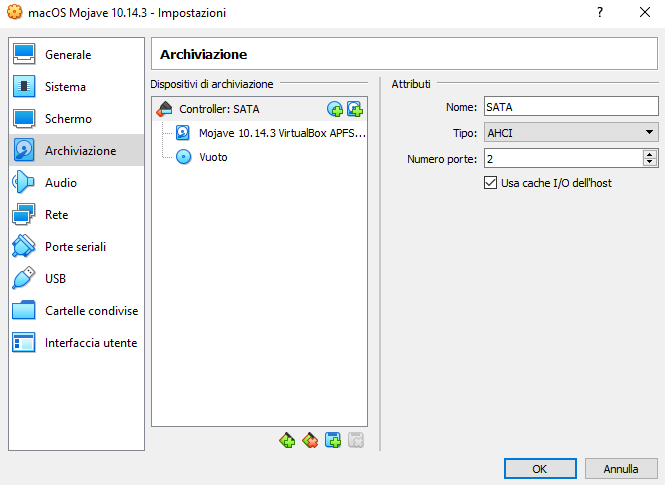
Task: Open the Generale settings section
Action: (76, 55)
